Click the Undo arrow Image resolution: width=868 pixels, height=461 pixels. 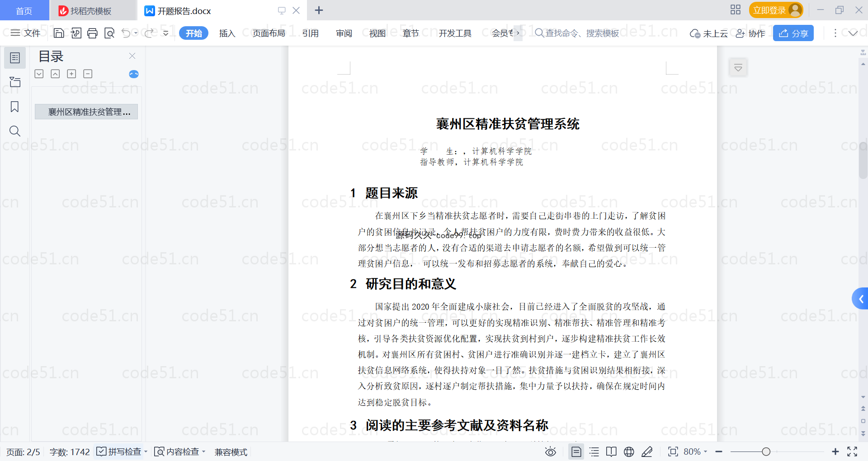click(x=126, y=33)
